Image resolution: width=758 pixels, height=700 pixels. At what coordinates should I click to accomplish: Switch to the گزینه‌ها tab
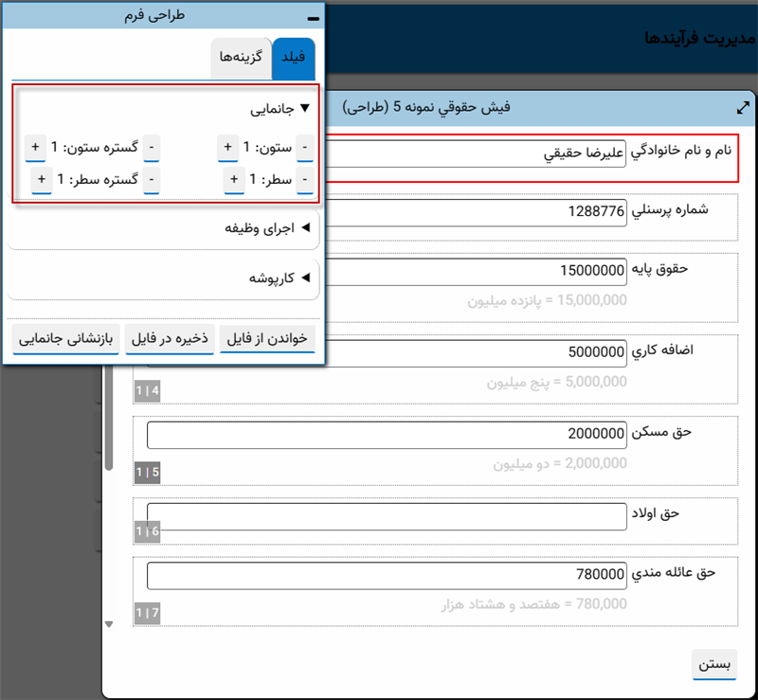coord(240,60)
